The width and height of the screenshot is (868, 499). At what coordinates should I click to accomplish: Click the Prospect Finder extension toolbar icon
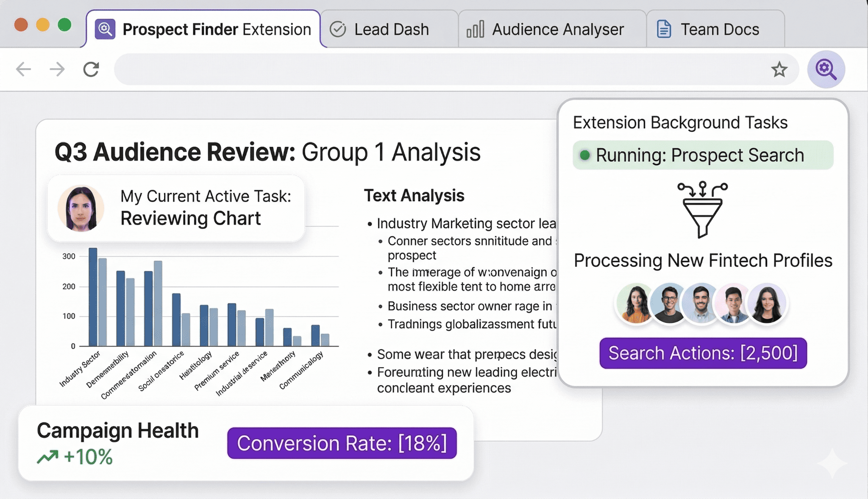click(826, 69)
